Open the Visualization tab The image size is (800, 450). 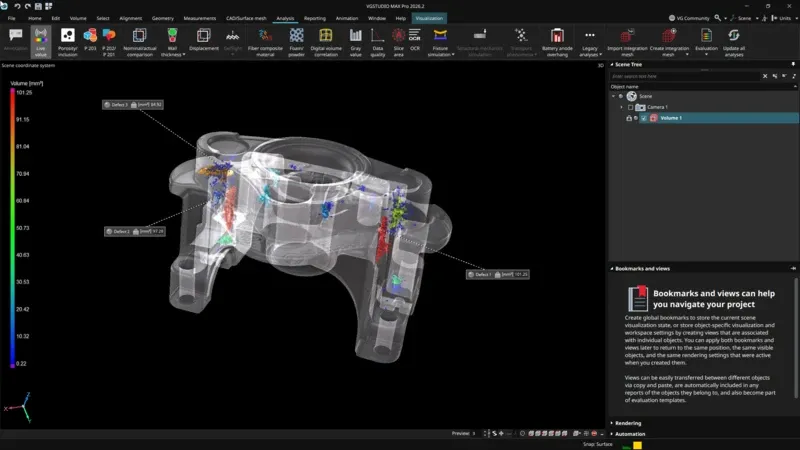click(x=429, y=18)
